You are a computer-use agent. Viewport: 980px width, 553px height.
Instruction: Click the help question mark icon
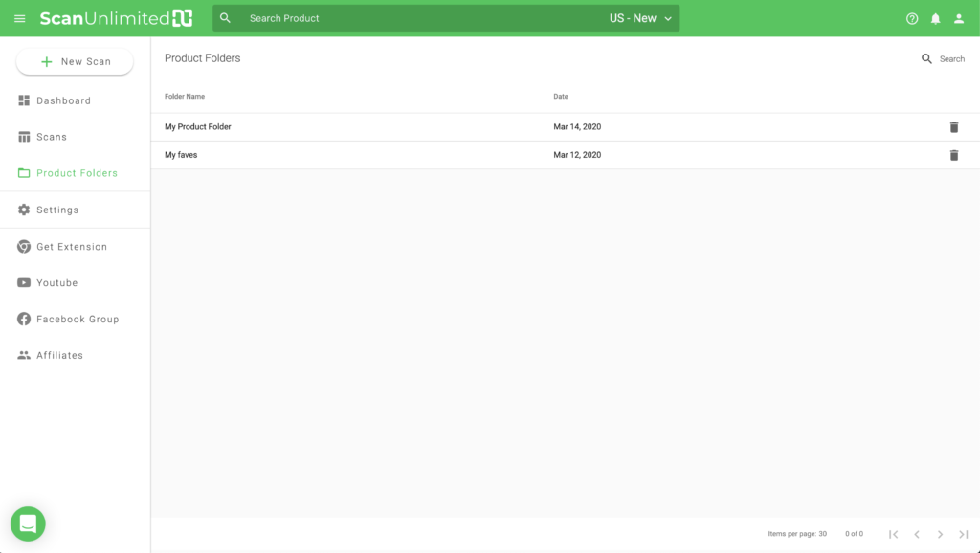coord(912,18)
